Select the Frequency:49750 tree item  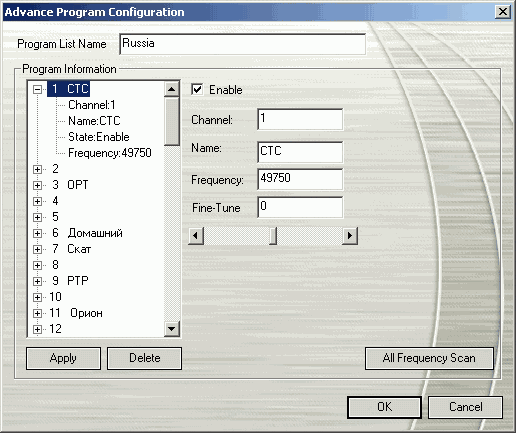pyautogui.click(x=110, y=153)
